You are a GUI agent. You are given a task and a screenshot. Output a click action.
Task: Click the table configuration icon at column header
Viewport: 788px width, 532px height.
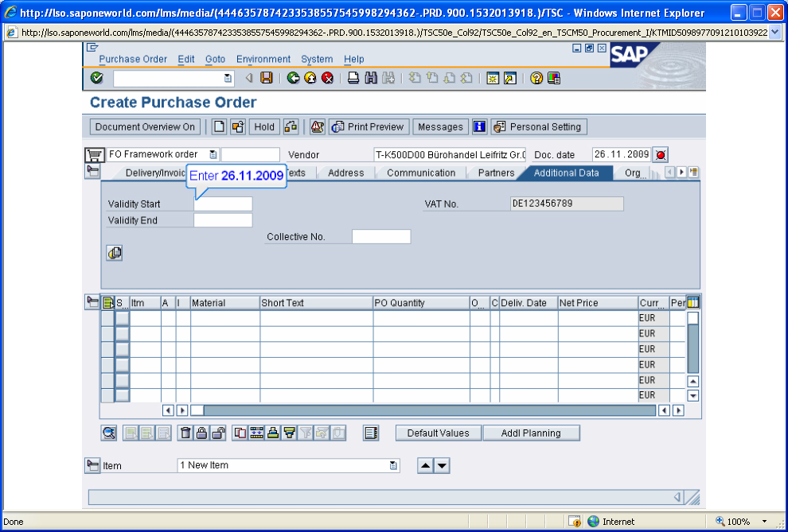693,302
